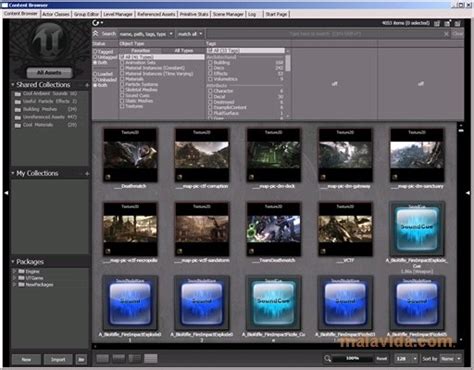Image resolution: width=474 pixels, height=370 pixels.
Task: Check the Character tag checkbox
Action: 210,91
